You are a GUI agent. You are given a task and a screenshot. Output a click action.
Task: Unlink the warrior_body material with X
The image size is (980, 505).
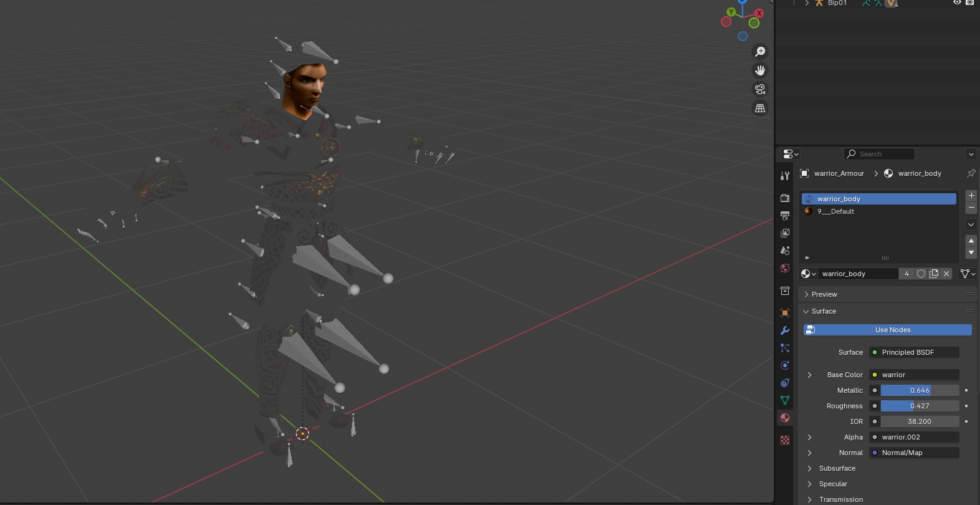[x=946, y=274]
